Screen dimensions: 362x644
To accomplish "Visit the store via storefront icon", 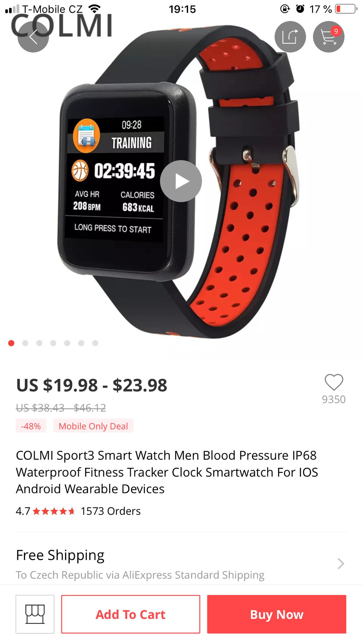I will (x=35, y=614).
